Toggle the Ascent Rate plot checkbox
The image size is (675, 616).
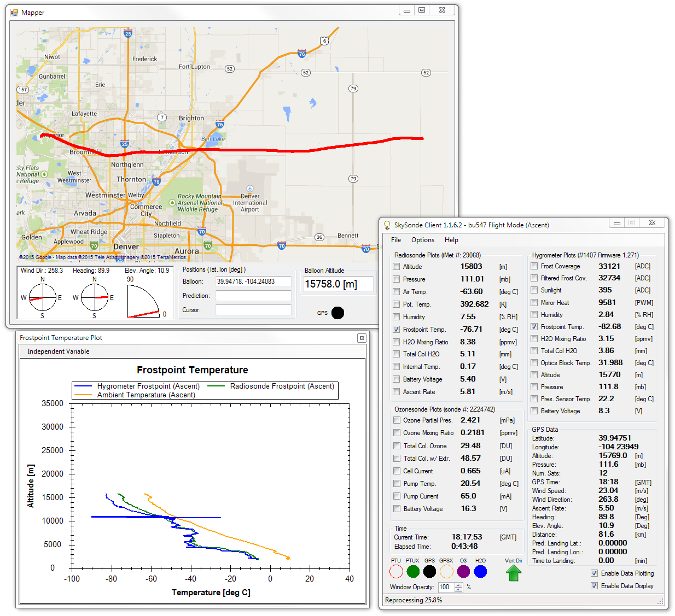396,392
